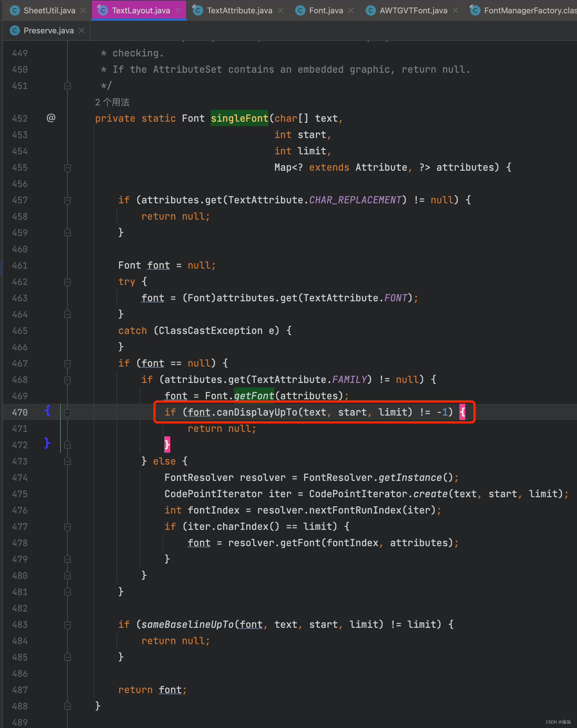
Task: Click the TextAttribute.FAMILY constant
Action: [x=350, y=380]
